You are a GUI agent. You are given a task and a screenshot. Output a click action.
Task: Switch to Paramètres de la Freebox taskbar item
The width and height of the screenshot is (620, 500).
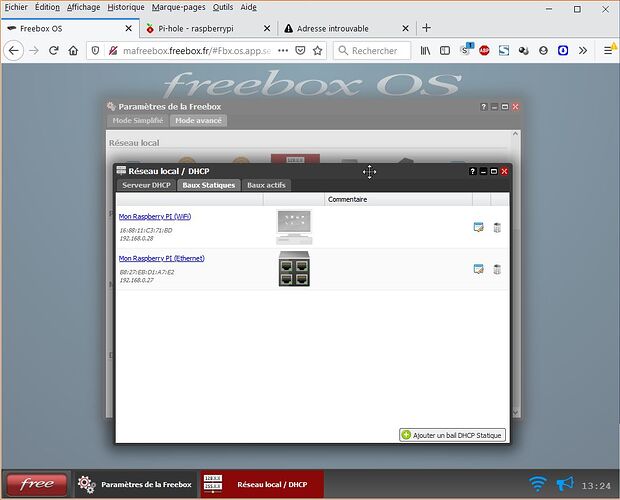point(135,484)
